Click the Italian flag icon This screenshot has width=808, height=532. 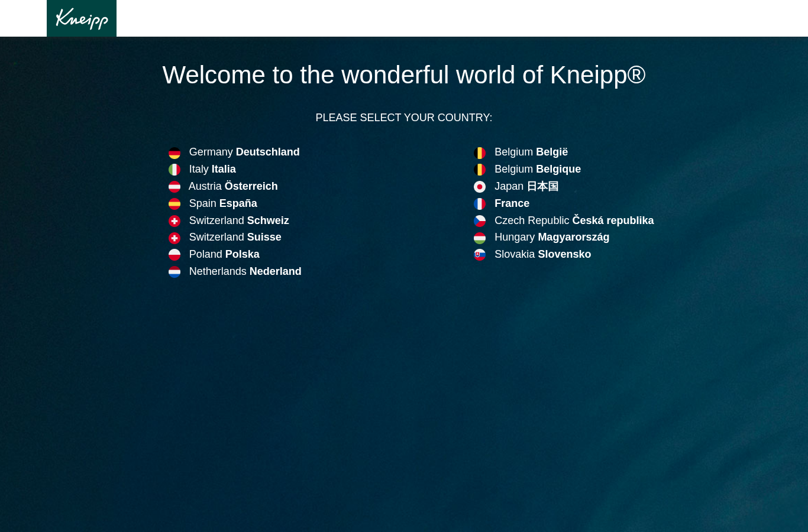tap(174, 170)
